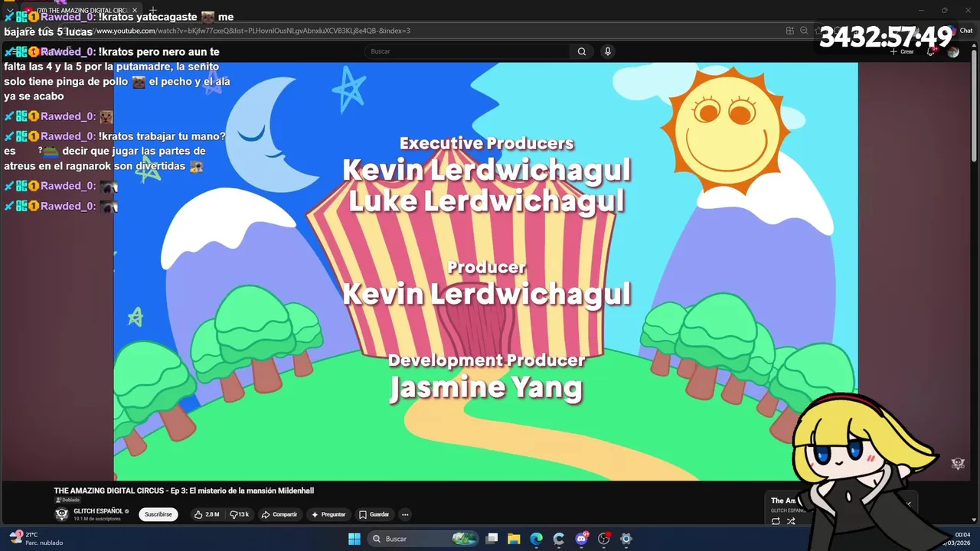Viewport: 980px width, 551px height.
Task: Open the YouTube account avatar menu
Action: coord(953,51)
